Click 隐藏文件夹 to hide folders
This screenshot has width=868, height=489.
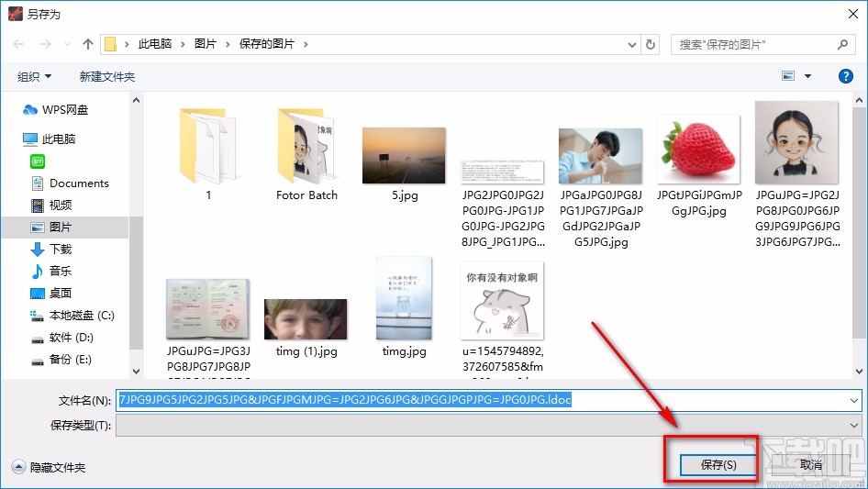pyautogui.click(x=49, y=467)
